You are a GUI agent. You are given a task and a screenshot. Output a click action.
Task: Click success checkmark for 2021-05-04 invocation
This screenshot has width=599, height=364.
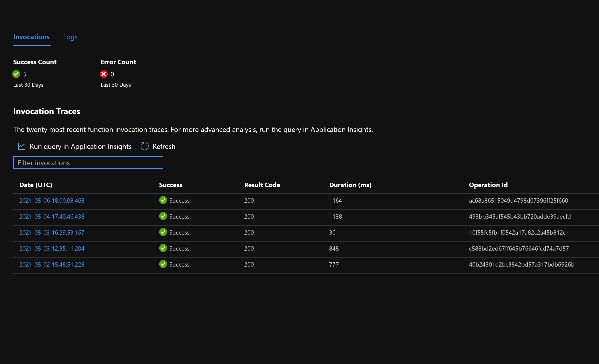(163, 216)
